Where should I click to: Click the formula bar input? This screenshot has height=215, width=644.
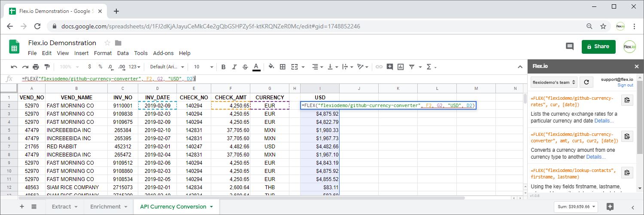[272, 79]
